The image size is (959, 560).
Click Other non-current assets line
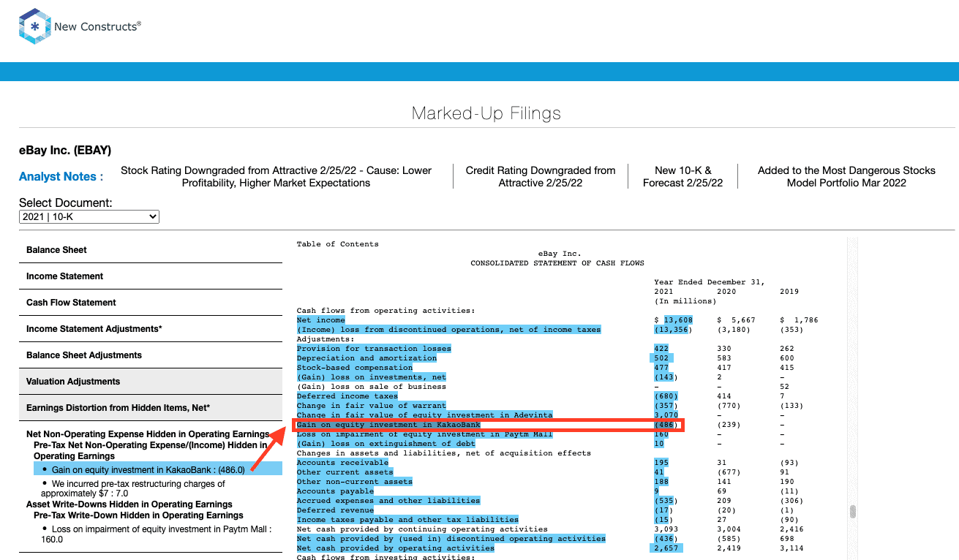coord(355,482)
